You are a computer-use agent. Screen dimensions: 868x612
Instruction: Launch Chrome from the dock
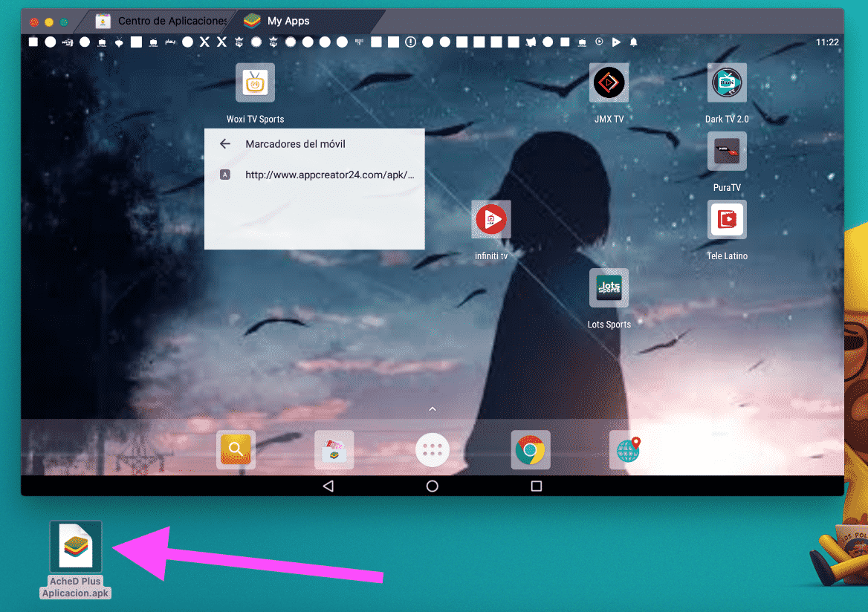(530, 450)
